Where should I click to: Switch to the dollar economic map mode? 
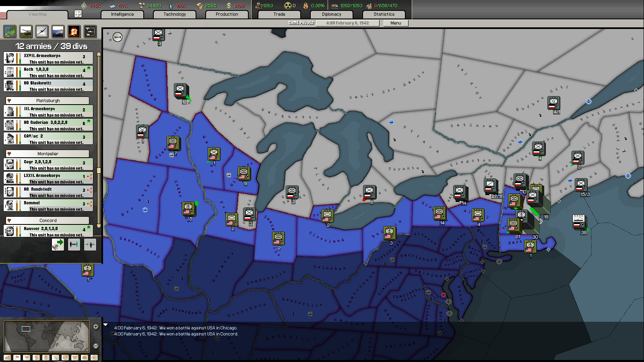36,357
